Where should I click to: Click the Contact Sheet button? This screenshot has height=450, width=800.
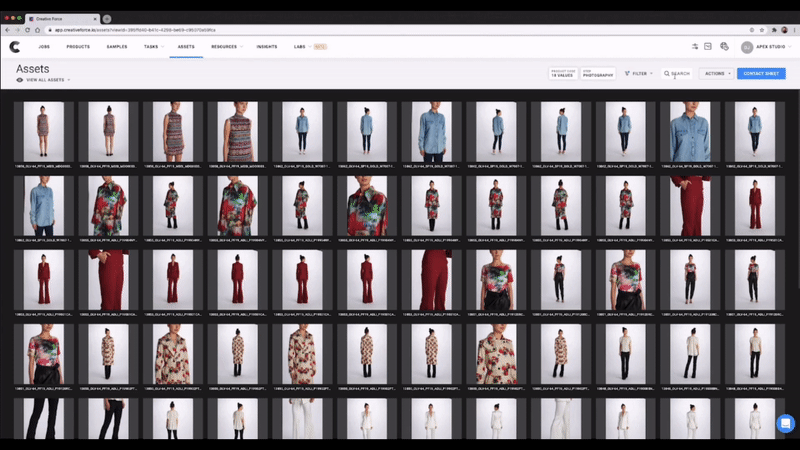761,73
